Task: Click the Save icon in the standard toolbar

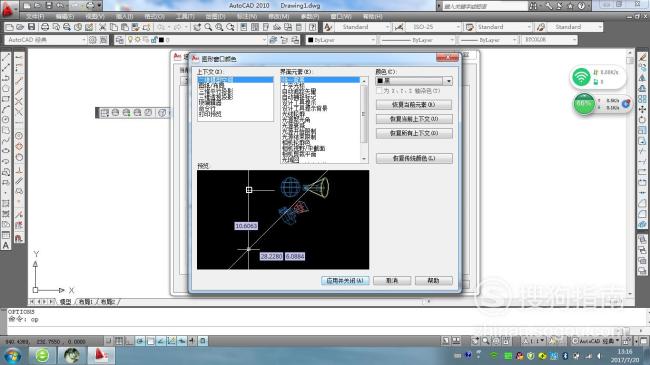Action: point(31,27)
